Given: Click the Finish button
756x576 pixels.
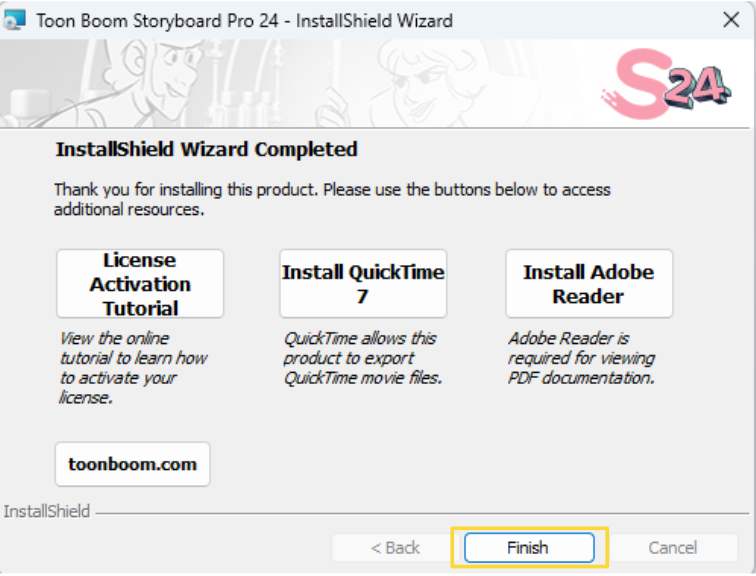Looking at the screenshot, I should tap(528, 547).
